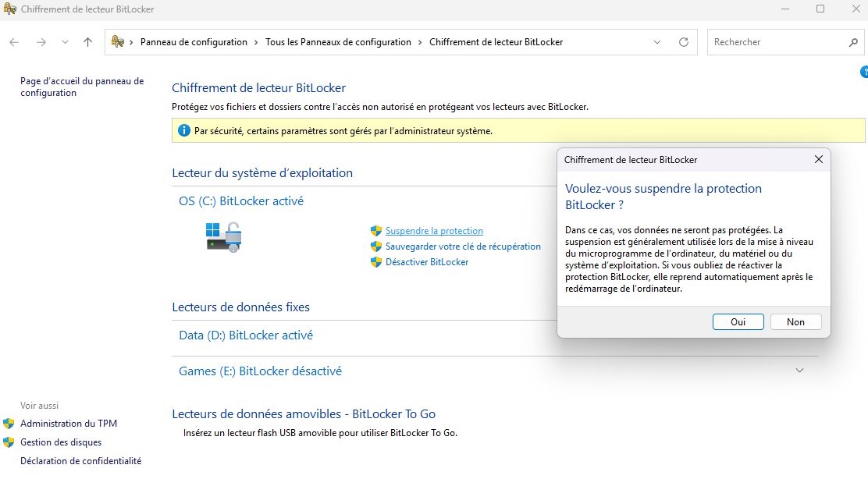Expand chevron after Tous les Panneaux breadcrumb
Image resolution: width=868 pixels, height=479 pixels.
[420, 43]
